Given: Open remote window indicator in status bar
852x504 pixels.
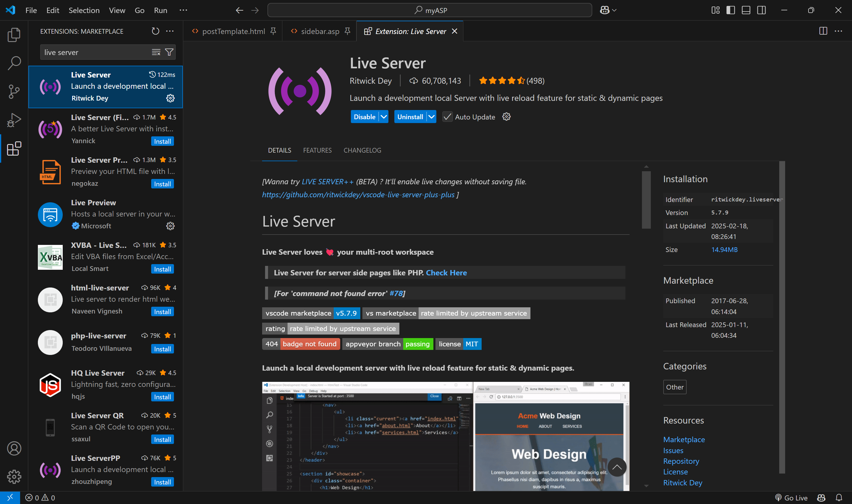Looking at the screenshot, I should point(10,497).
